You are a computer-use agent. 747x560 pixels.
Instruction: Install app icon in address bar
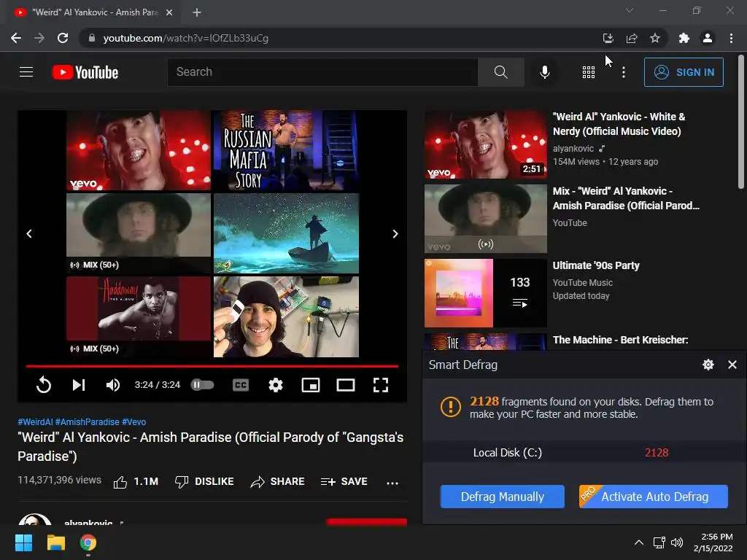click(x=608, y=38)
